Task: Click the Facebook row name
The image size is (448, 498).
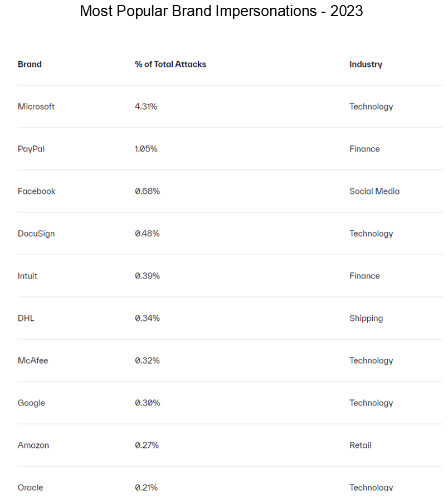Action: click(x=37, y=191)
